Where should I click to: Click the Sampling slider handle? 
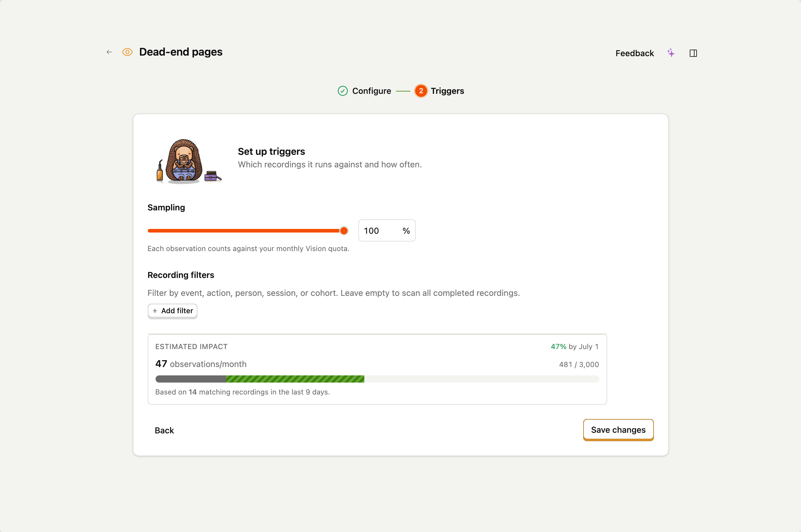point(344,231)
